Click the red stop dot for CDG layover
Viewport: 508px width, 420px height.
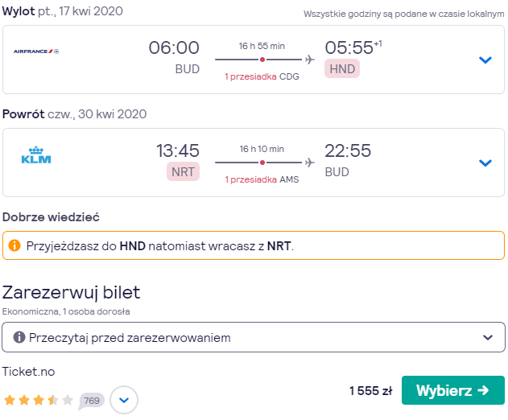pos(262,60)
